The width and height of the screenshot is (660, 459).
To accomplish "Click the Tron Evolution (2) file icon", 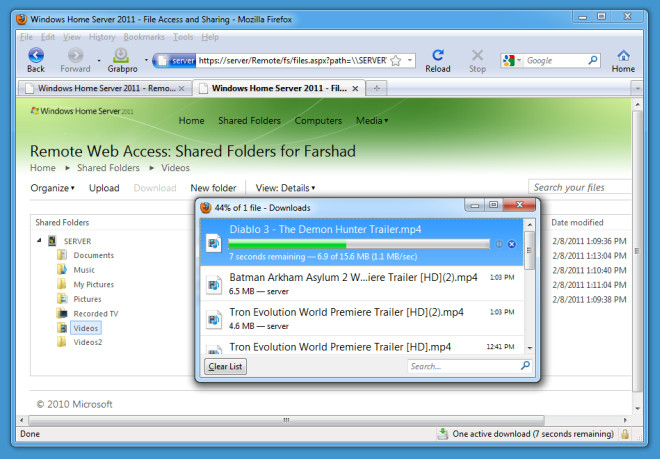I will click(213, 320).
